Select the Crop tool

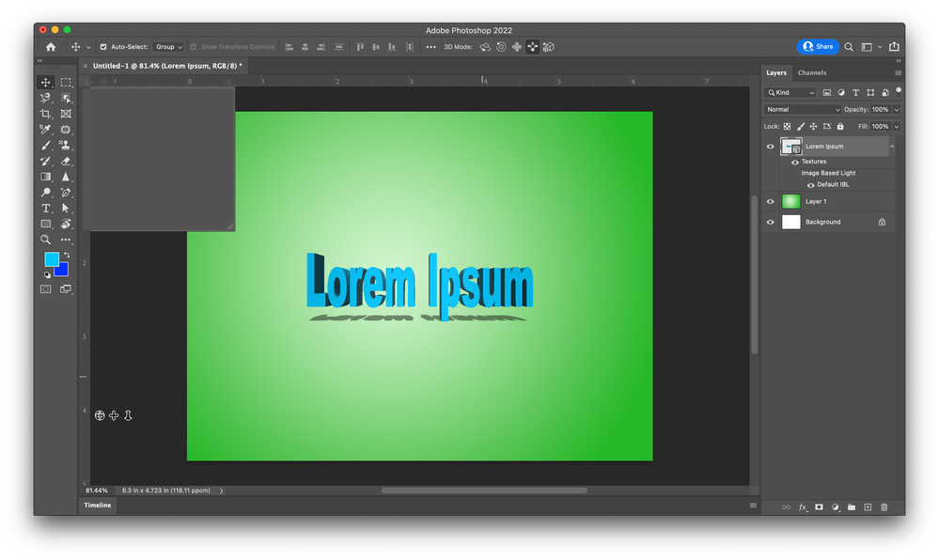coord(45,113)
